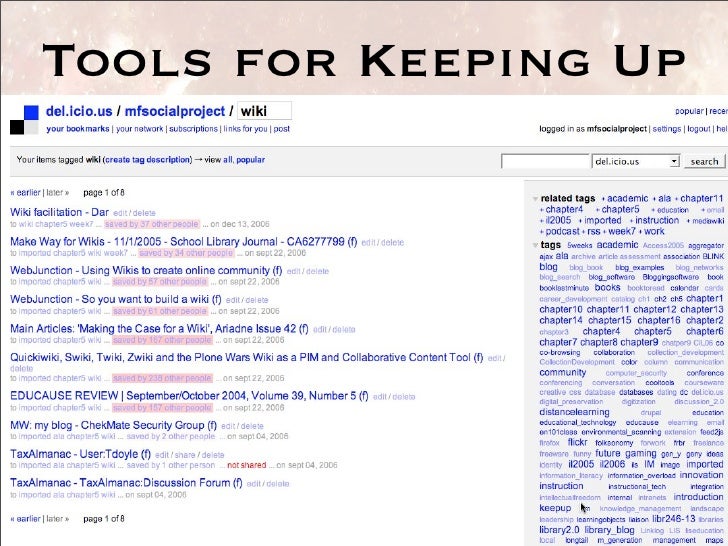Delete the Ariadne Issue 42 bookmark
Viewport: 728px width, 546px height.
344,330
